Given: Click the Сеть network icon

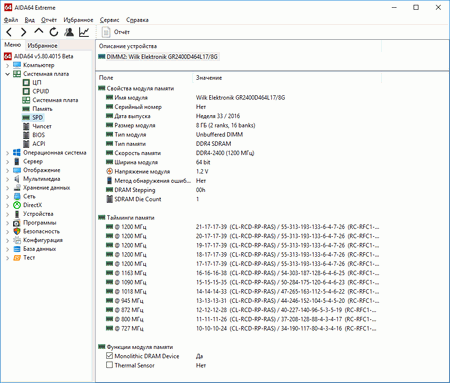Looking at the screenshot, I should click(17, 196).
